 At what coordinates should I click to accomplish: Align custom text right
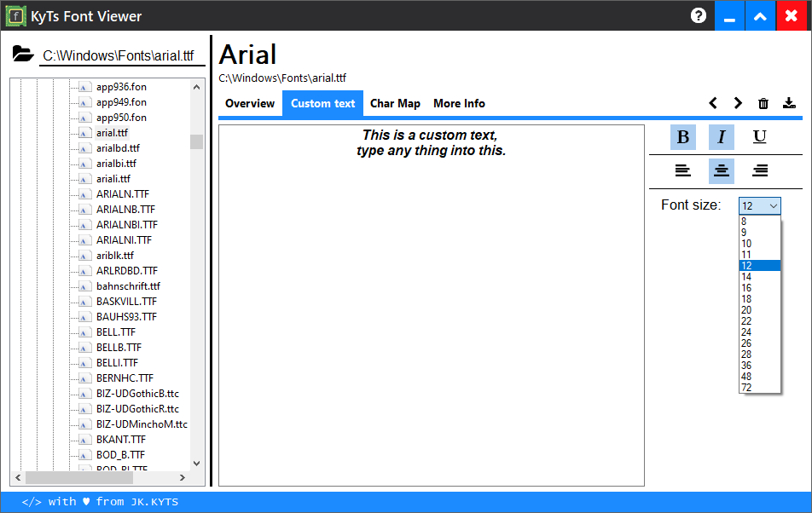[760, 170]
